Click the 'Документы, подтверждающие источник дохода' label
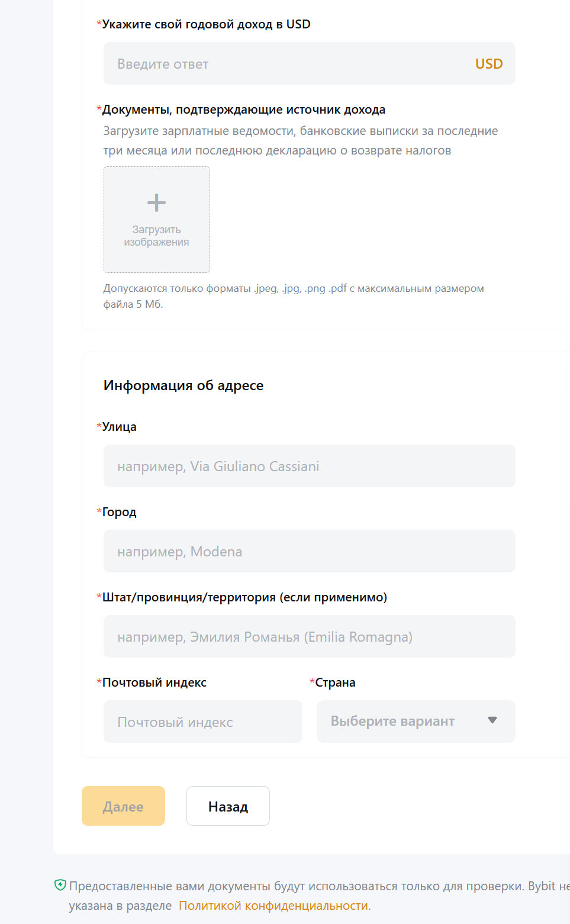This screenshot has width=570, height=924. (x=243, y=110)
